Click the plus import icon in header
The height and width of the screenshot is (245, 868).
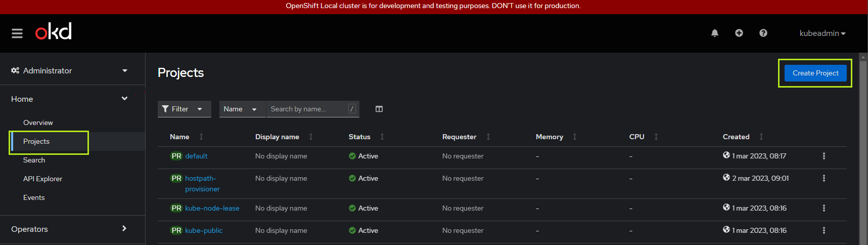coord(739,33)
